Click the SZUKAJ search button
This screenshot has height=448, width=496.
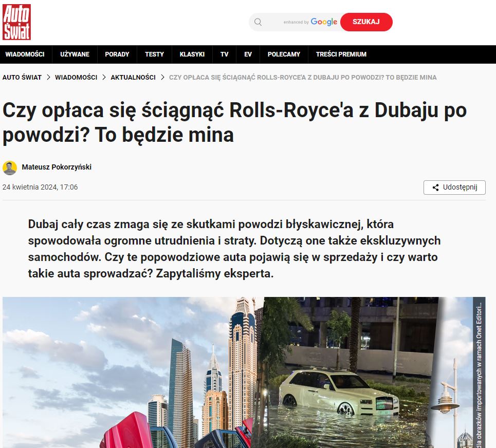pos(366,22)
